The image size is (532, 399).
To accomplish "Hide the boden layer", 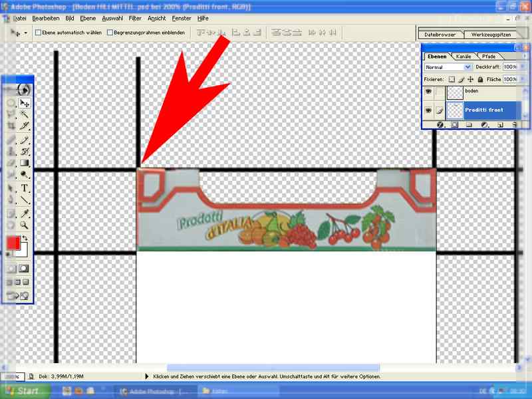I will tap(428, 92).
